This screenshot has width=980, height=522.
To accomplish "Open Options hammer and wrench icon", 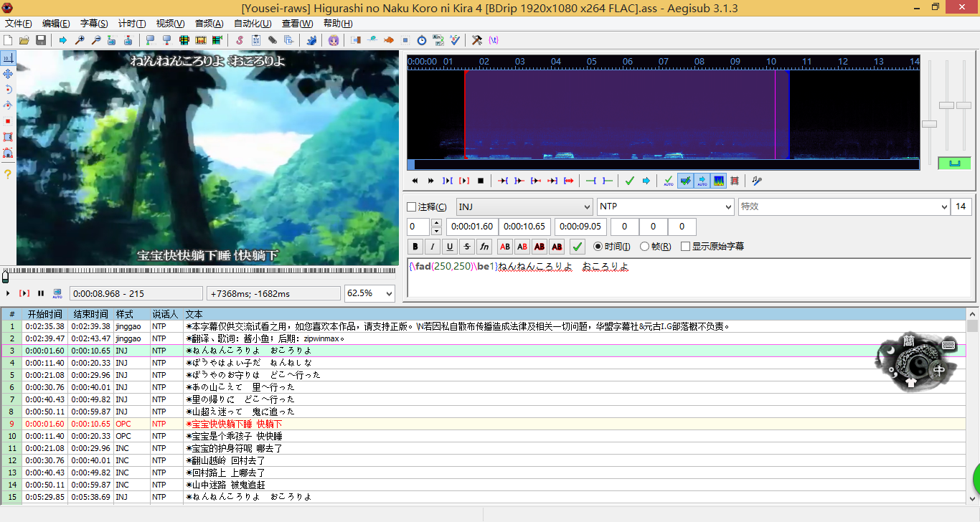I will coord(477,40).
